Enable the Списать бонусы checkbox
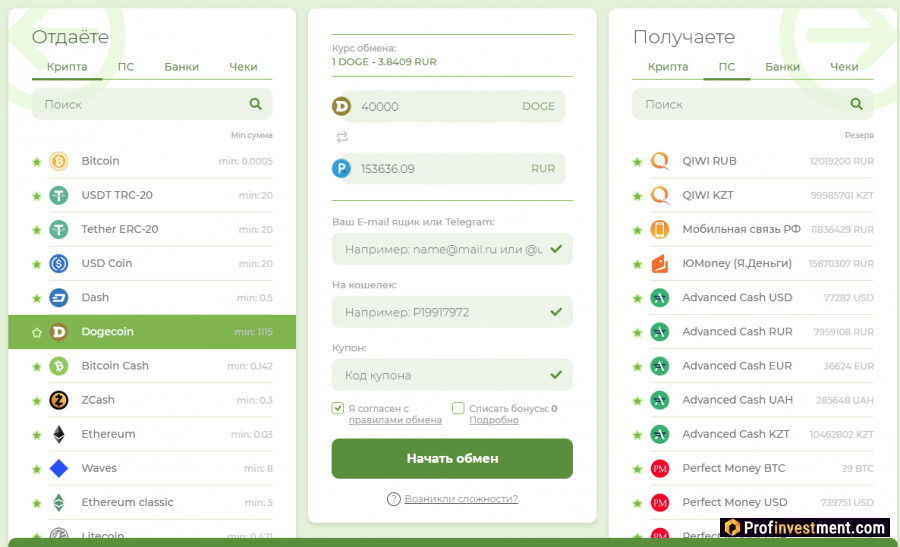This screenshot has height=547, width=900. point(458,408)
